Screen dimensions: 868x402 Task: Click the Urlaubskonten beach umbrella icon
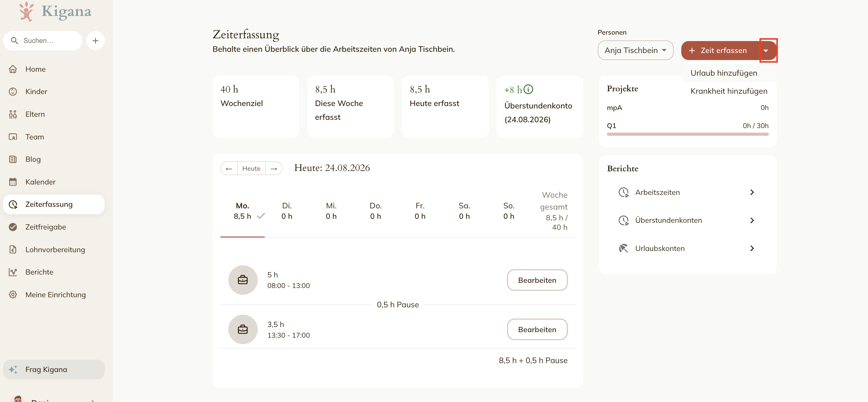(x=623, y=248)
